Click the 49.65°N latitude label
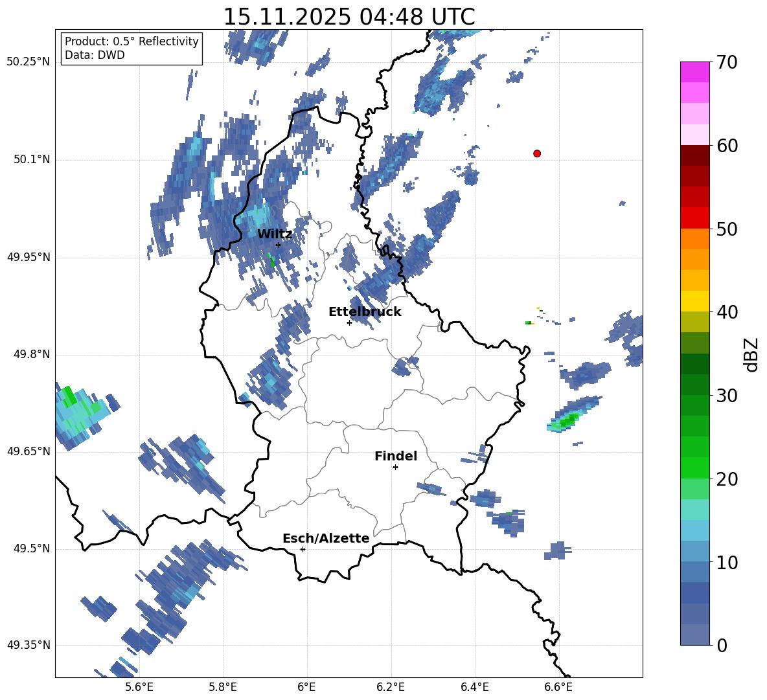This screenshot has height=700, width=767. [x=29, y=451]
